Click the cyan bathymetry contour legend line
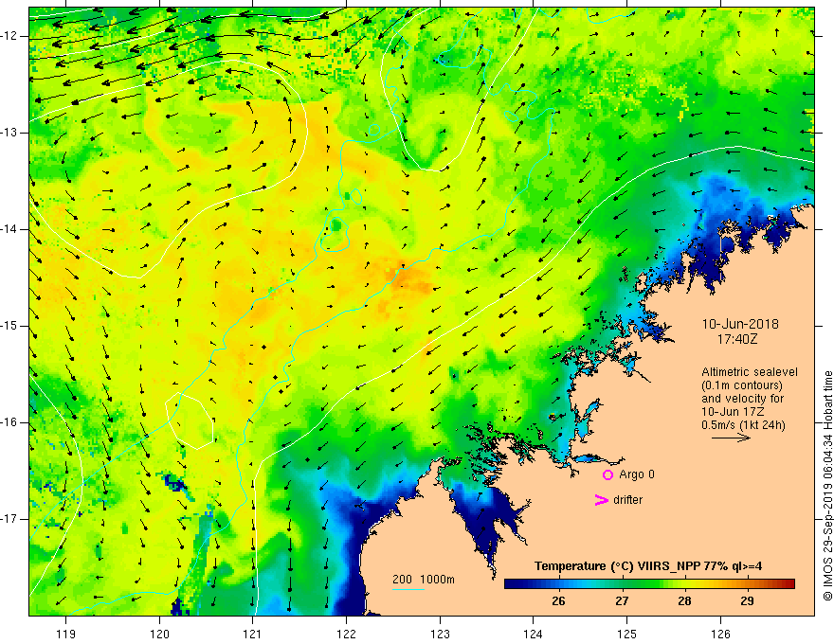Image resolution: width=834 pixels, height=644 pixels. 408,589
